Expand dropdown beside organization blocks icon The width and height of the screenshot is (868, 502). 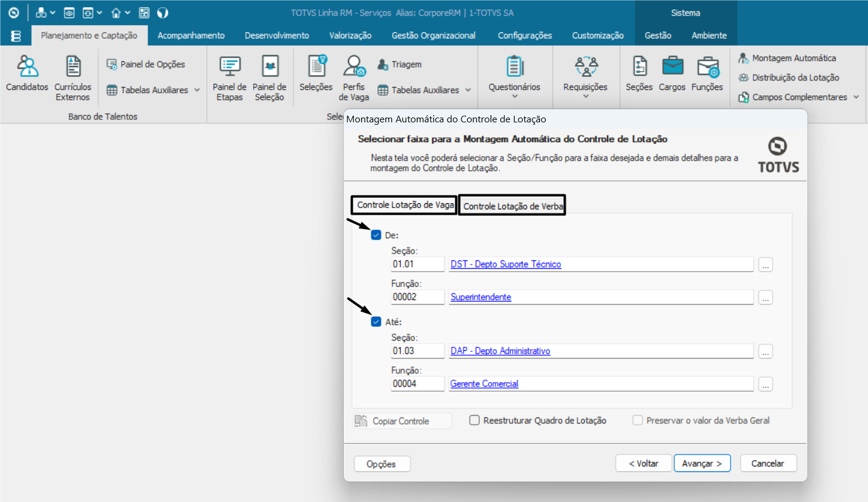[53, 13]
